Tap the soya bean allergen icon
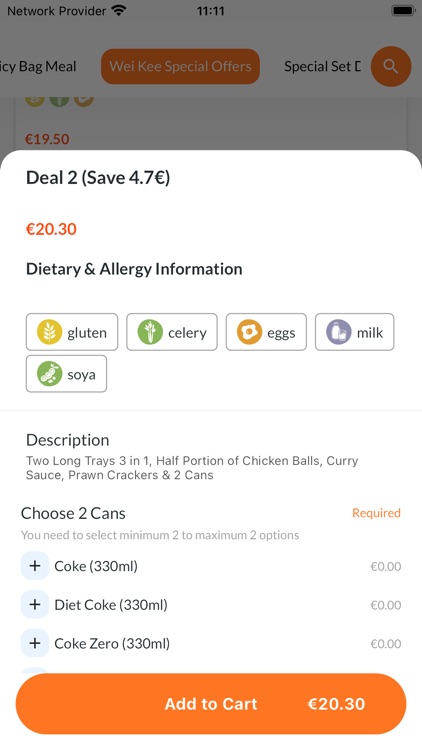This screenshot has width=422, height=750. (x=50, y=374)
